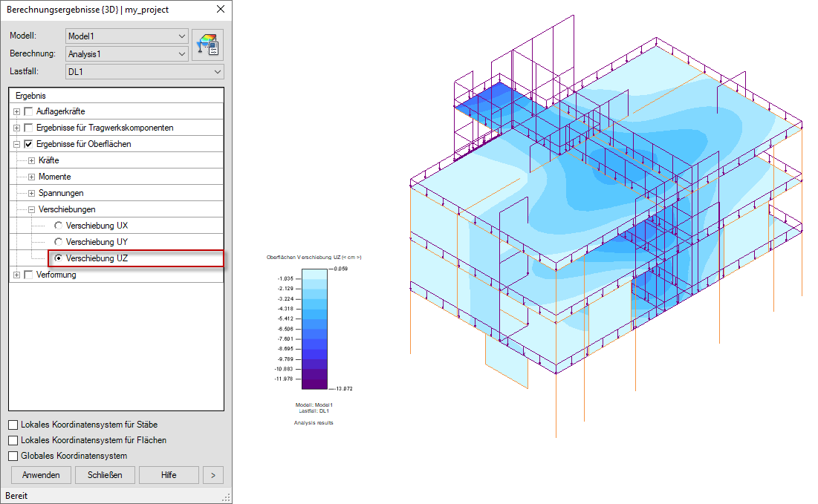
Task: Enable Lokales Koordinatensystem für Stäbe
Action: [x=13, y=425]
